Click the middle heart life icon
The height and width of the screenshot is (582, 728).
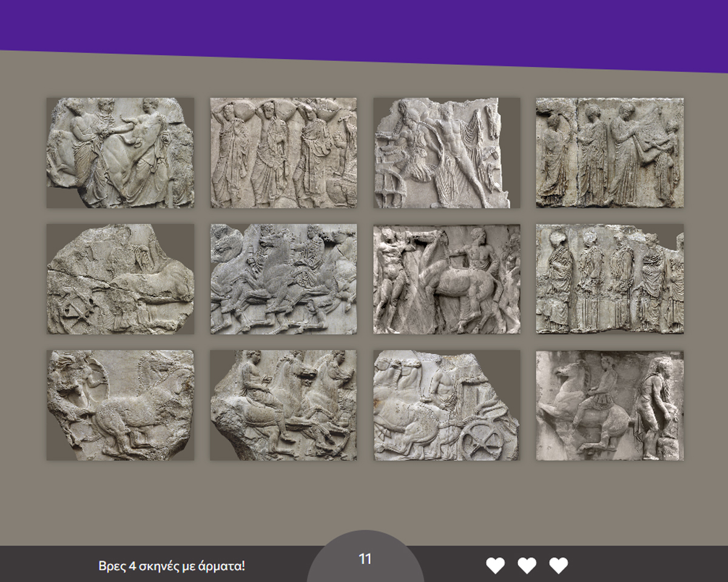click(x=527, y=565)
